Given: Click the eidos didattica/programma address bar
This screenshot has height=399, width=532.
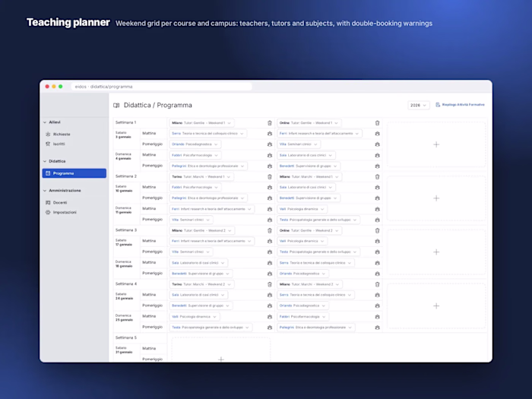Looking at the screenshot, I should tap(161, 87).
